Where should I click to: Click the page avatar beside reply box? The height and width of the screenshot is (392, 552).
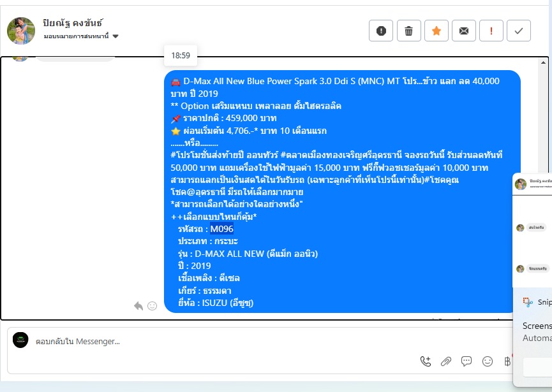point(20,340)
